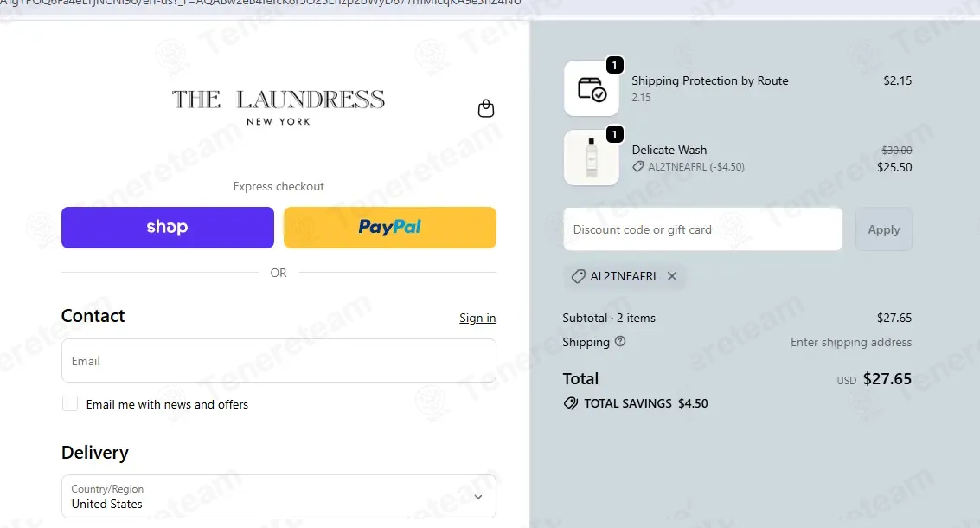Image resolution: width=980 pixels, height=528 pixels.
Task: Choose PayPal express checkout
Action: (x=390, y=228)
